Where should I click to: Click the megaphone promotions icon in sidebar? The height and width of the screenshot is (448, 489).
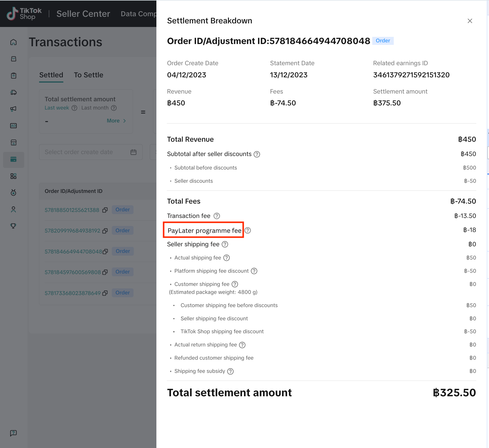click(x=13, y=109)
